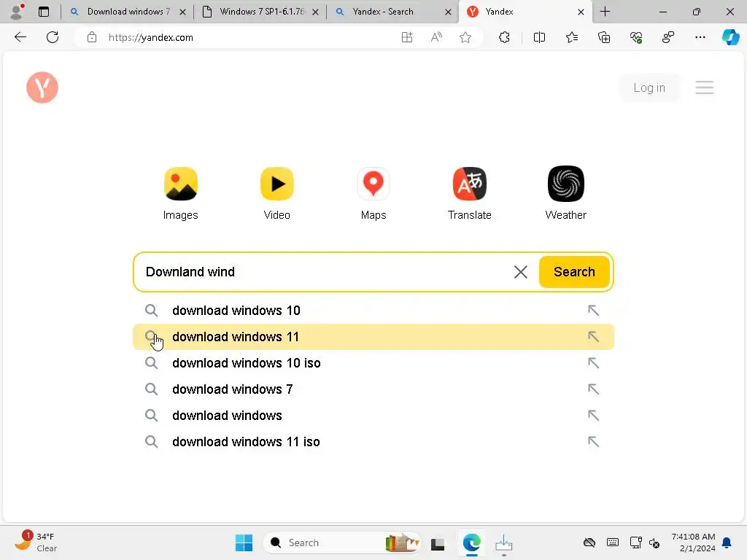Close the 'Yandex - Search' tab
This screenshot has height=560, width=747.
448,12
